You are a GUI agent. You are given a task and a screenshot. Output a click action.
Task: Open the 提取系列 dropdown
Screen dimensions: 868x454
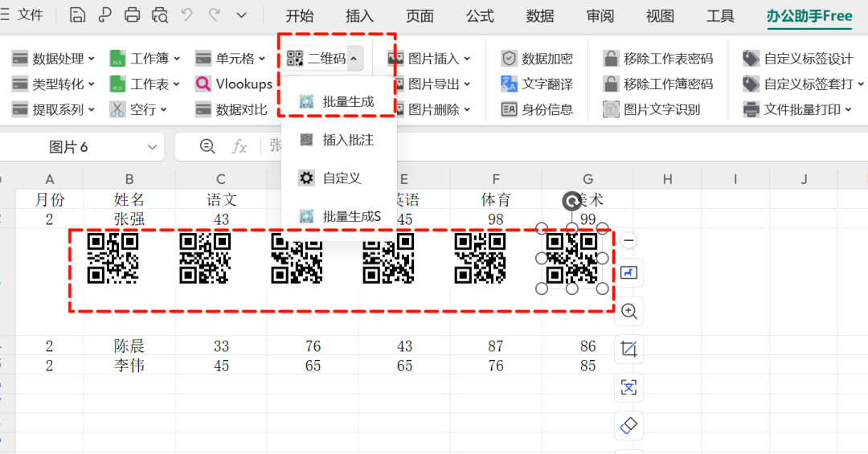[53, 109]
